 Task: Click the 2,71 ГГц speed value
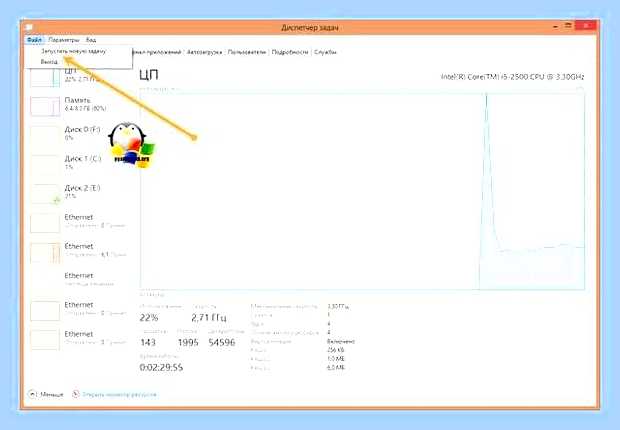pos(209,318)
